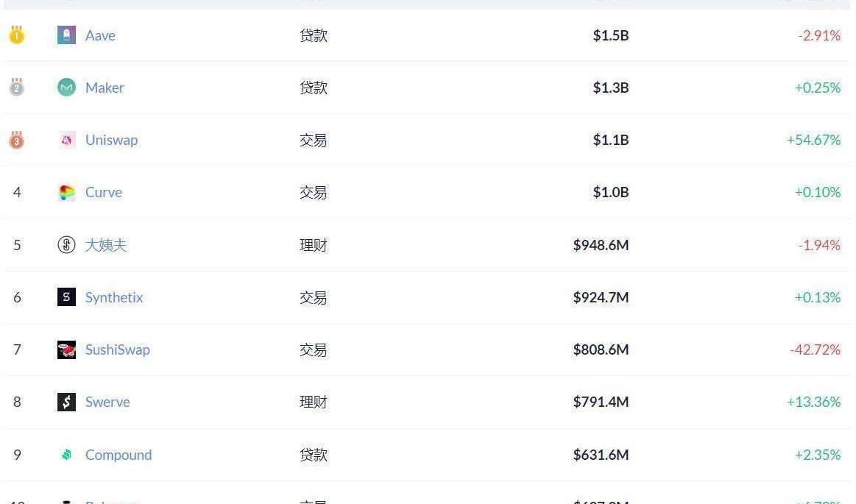Open the Aave project link
This screenshot has width=856, height=504.
tap(100, 35)
